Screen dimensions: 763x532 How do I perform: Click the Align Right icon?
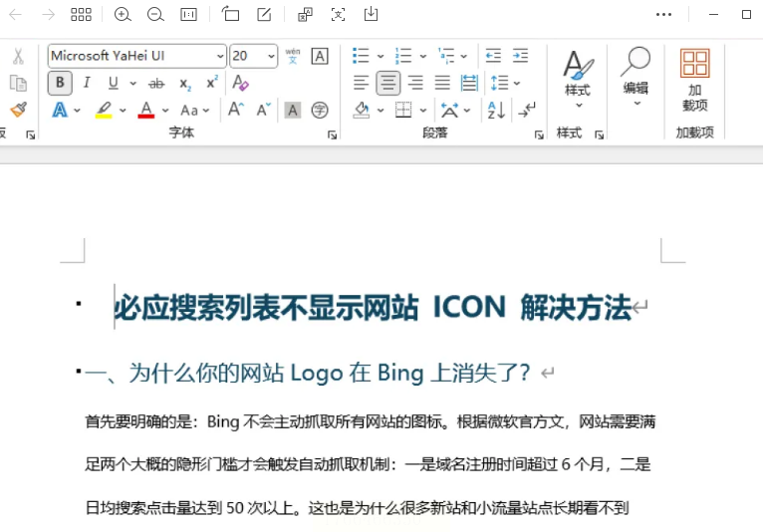[x=415, y=83]
